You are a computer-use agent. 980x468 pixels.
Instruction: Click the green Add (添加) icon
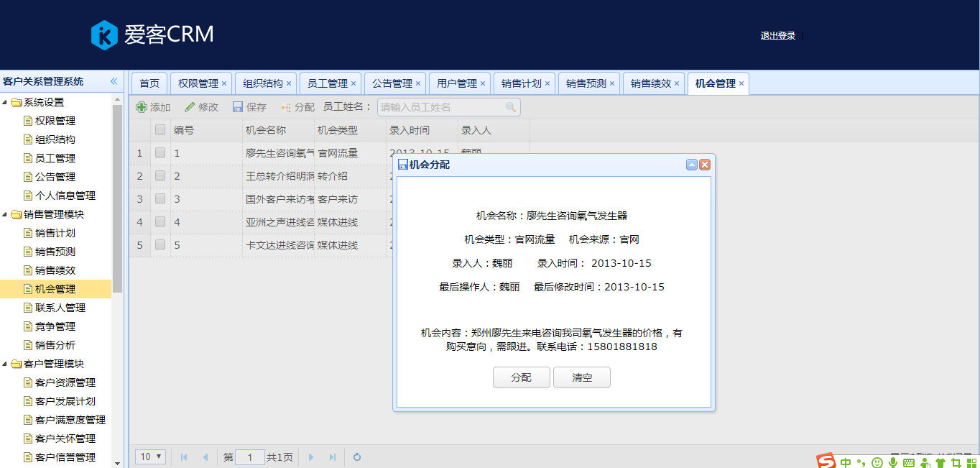pos(142,107)
